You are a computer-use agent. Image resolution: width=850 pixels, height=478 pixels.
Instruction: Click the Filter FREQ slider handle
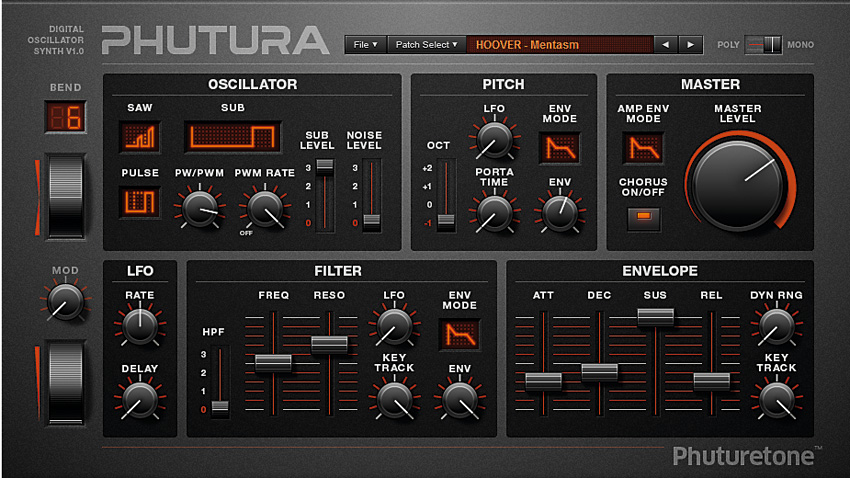273,363
